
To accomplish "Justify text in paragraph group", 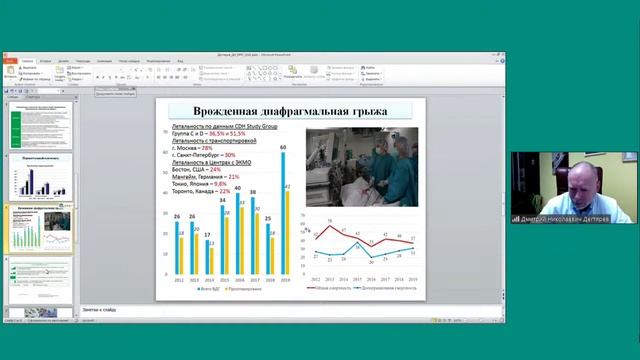I will click(x=177, y=77).
